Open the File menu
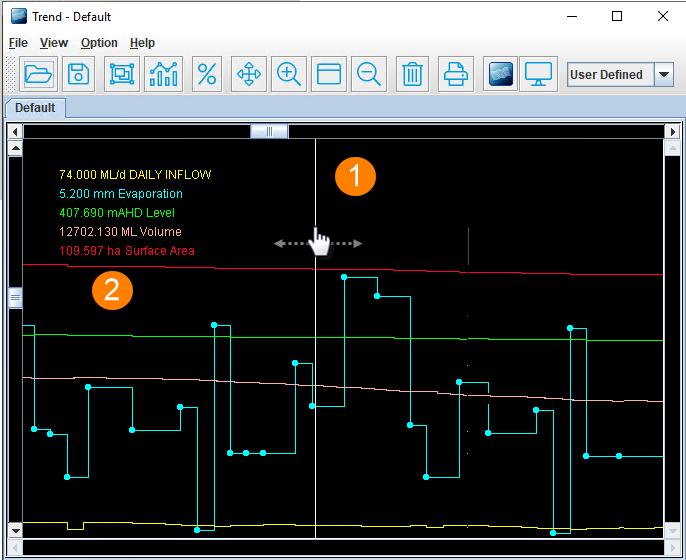This screenshot has width=686, height=560. [18, 43]
